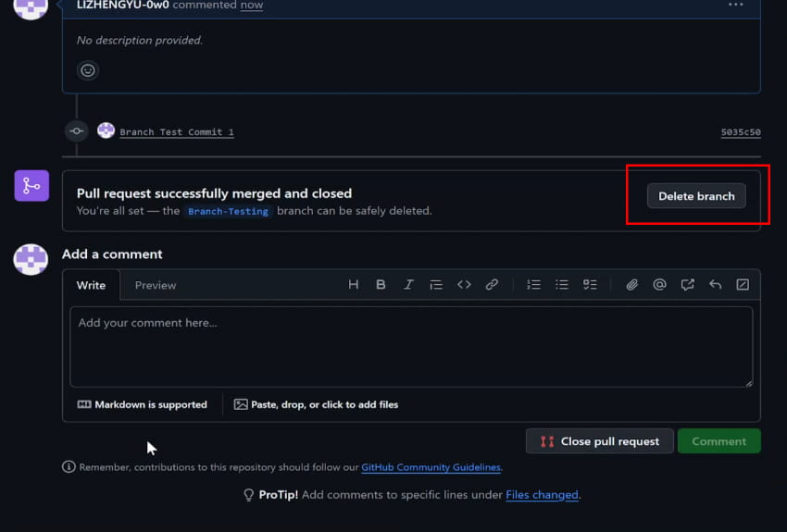Delete the Branch-Testing branch

pyautogui.click(x=696, y=196)
